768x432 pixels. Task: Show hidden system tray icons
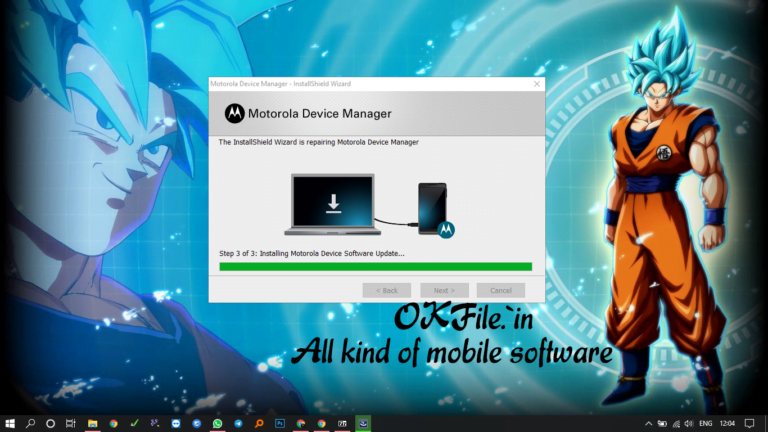click(x=648, y=423)
